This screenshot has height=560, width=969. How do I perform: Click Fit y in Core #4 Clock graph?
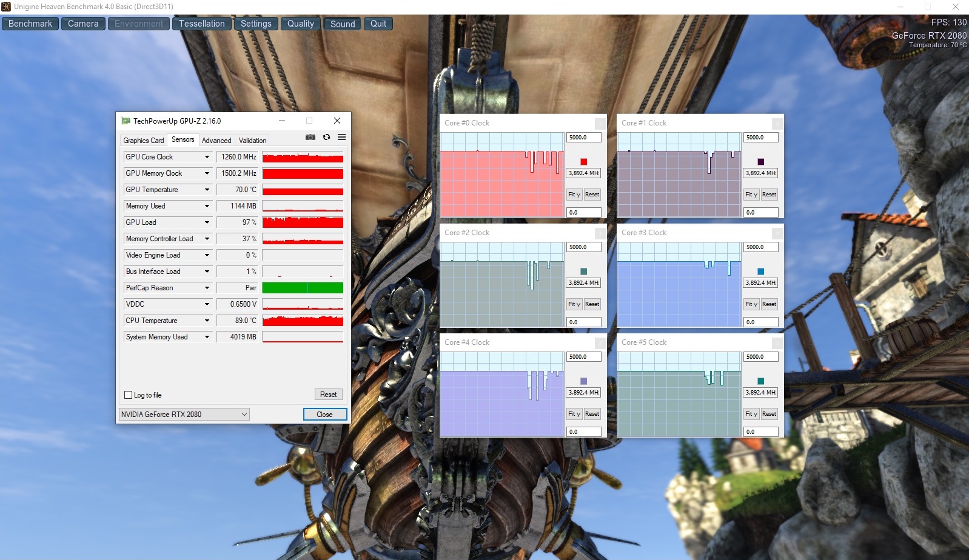pyautogui.click(x=574, y=414)
